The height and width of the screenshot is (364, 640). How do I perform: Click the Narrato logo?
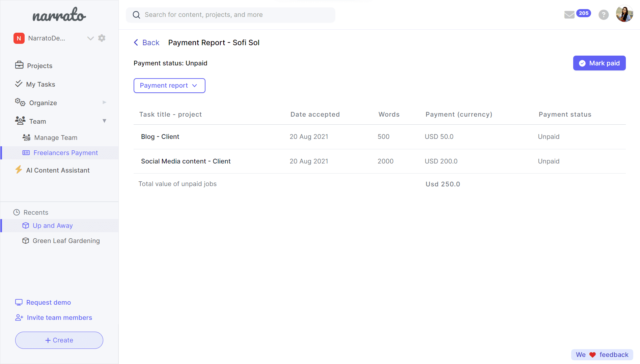pyautogui.click(x=59, y=15)
